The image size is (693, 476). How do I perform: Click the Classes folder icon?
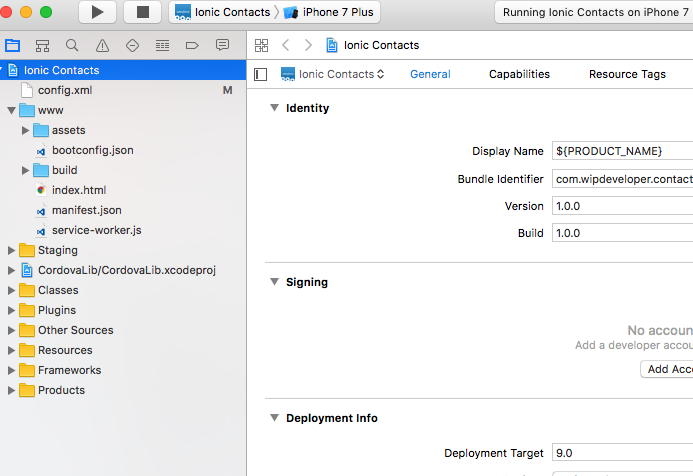(27, 290)
